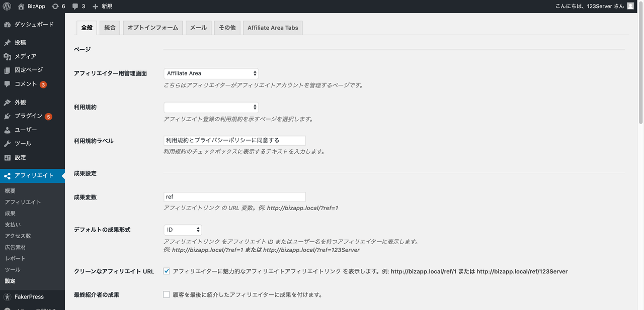
Task: Enable 最終紹介者の成果 checkbox
Action: 167,295
